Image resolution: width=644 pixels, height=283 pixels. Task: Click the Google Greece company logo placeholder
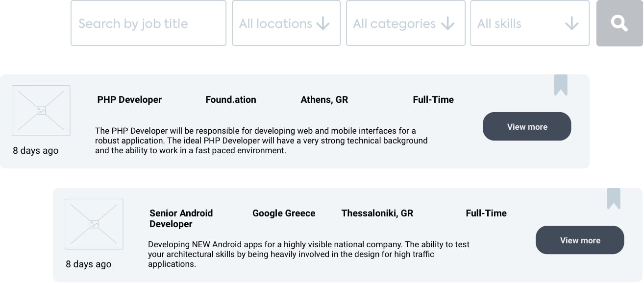tap(94, 224)
